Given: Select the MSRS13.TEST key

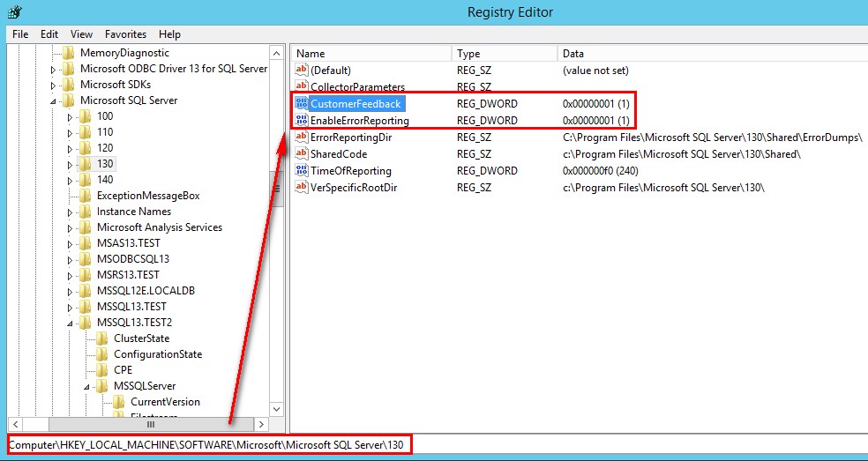Looking at the screenshot, I should [128, 275].
